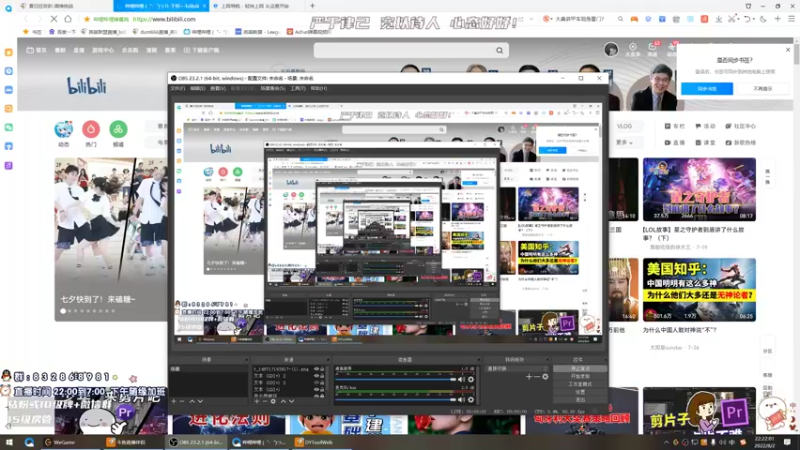The height and width of the screenshot is (450, 800).
Task: Close the bookmark sync popup
Action: (x=788, y=49)
